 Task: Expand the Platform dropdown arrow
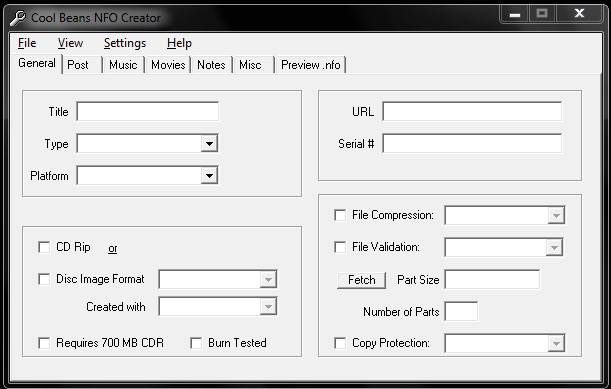point(209,176)
